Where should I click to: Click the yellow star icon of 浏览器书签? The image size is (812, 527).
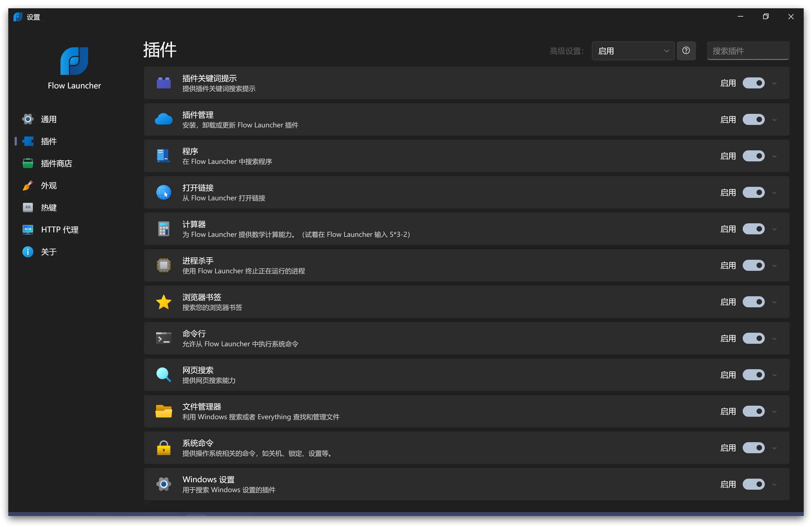164,302
